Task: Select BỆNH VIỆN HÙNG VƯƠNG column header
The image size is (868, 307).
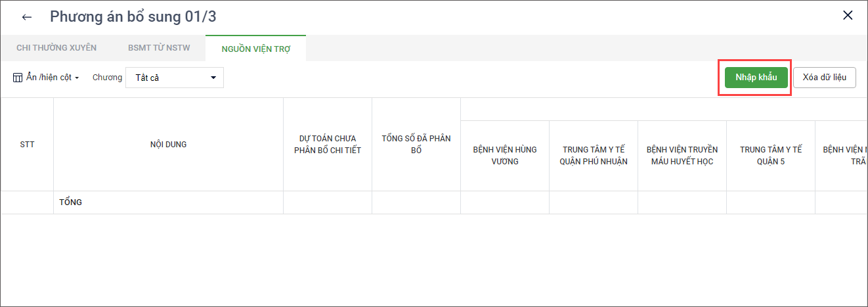Action: click(505, 155)
